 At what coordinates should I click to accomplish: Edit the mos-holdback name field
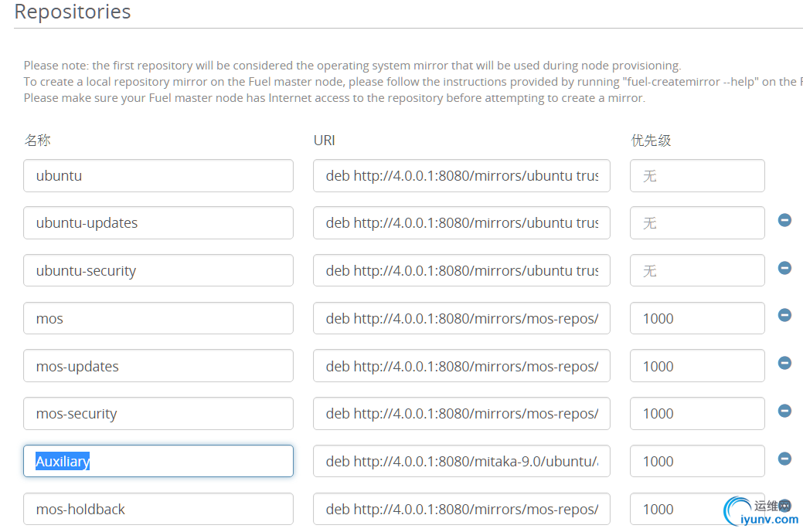pyautogui.click(x=158, y=509)
